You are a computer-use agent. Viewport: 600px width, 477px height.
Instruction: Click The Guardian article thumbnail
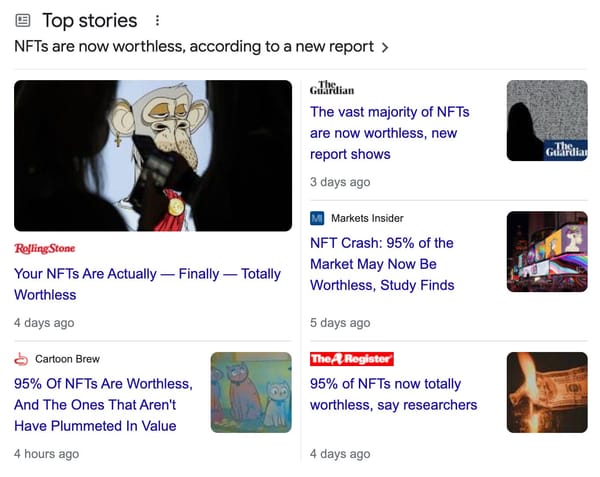[547, 120]
